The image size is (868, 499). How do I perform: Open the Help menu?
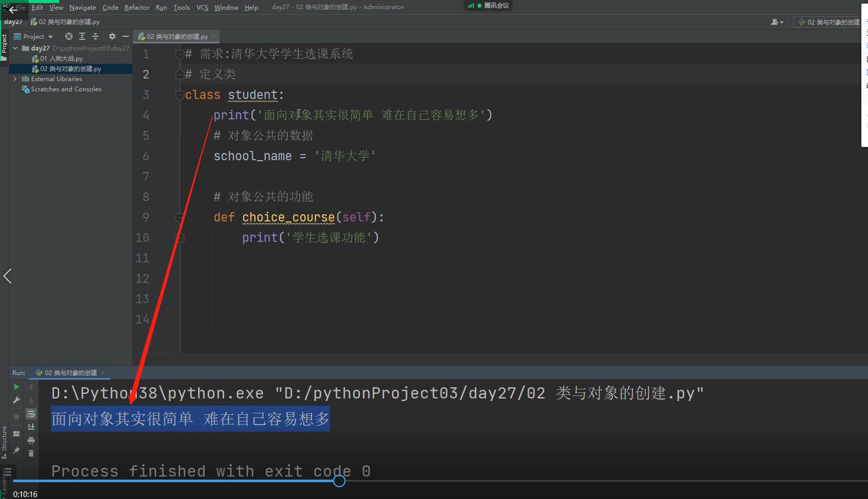(x=251, y=7)
